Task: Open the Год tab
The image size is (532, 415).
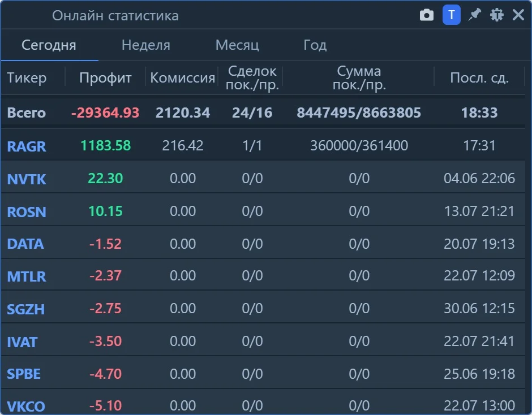Action: tap(315, 45)
